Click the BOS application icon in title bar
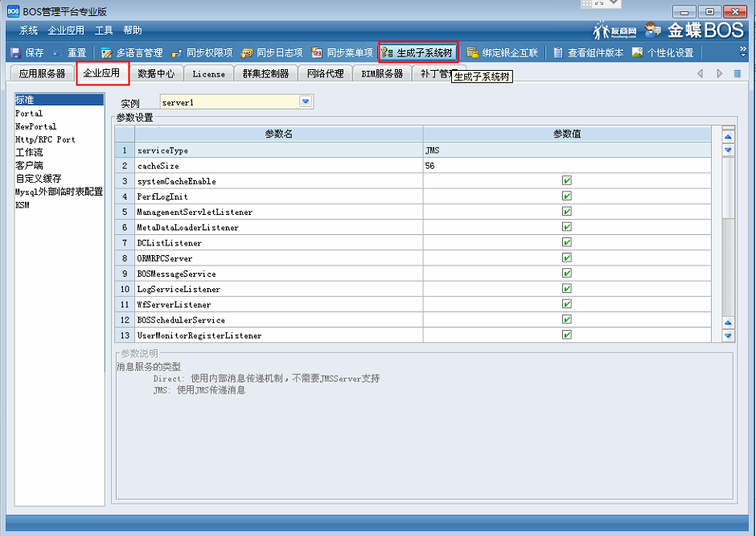 [x=13, y=11]
